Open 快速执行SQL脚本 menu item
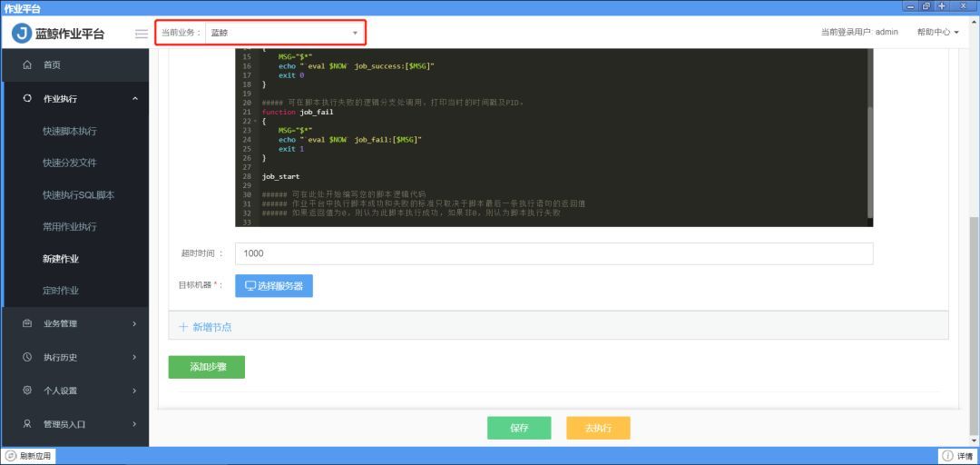Viewport: 980px width, 465px height. [x=79, y=195]
